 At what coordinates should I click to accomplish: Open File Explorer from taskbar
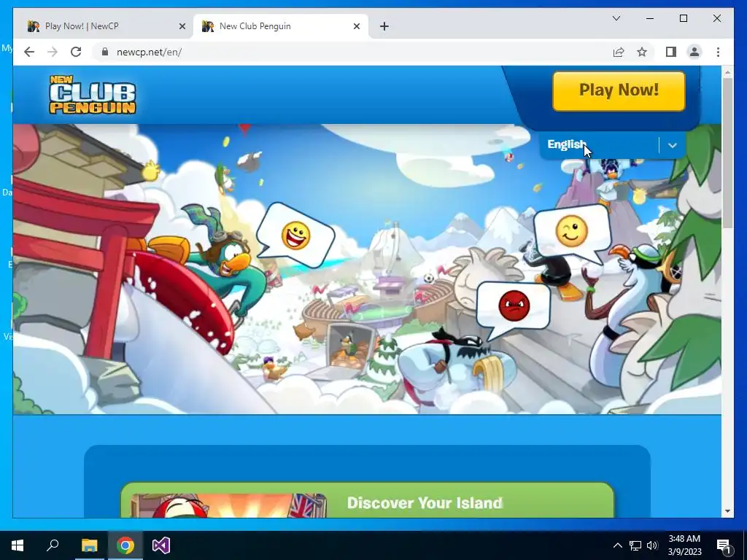(89, 545)
